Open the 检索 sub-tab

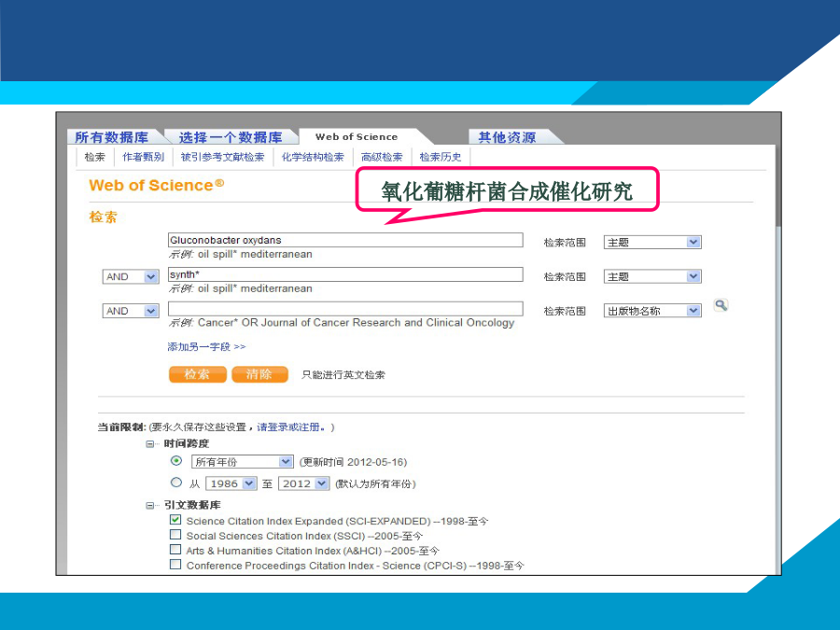pyautogui.click(x=95, y=157)
